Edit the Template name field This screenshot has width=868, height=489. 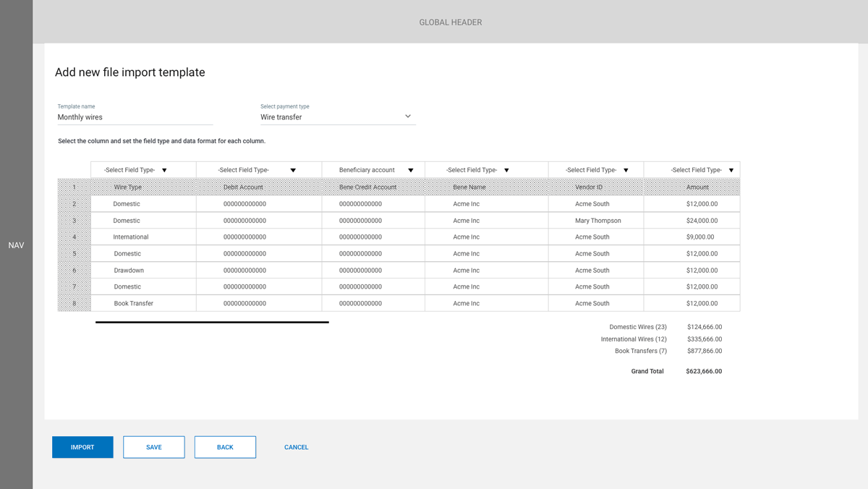[x=135, y=117]
